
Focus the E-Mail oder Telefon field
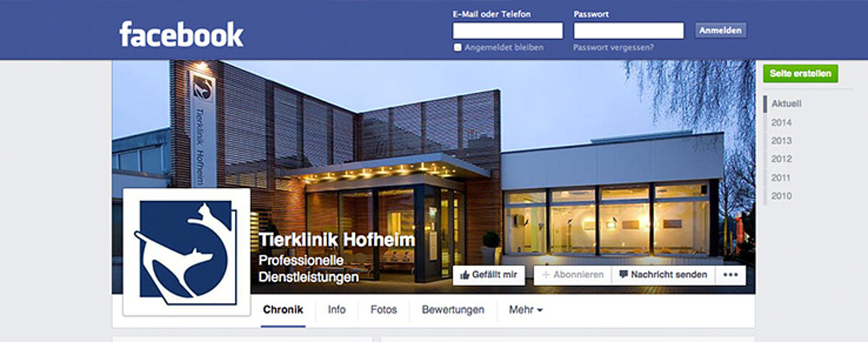[508, 30]
